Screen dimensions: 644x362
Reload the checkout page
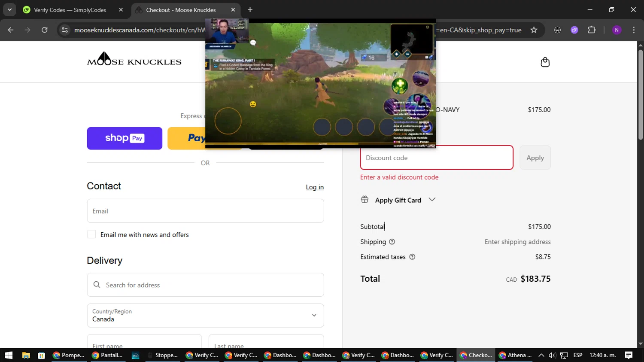45,30
